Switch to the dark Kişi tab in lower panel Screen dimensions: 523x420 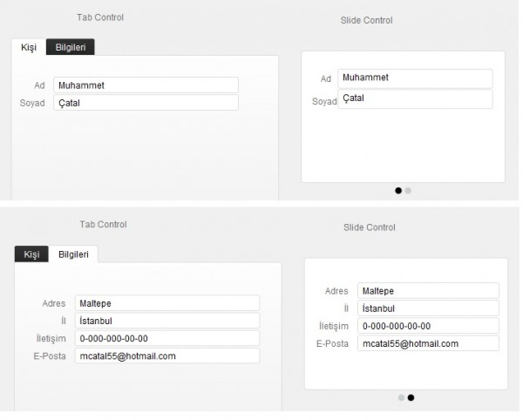(x=31, y=254)
